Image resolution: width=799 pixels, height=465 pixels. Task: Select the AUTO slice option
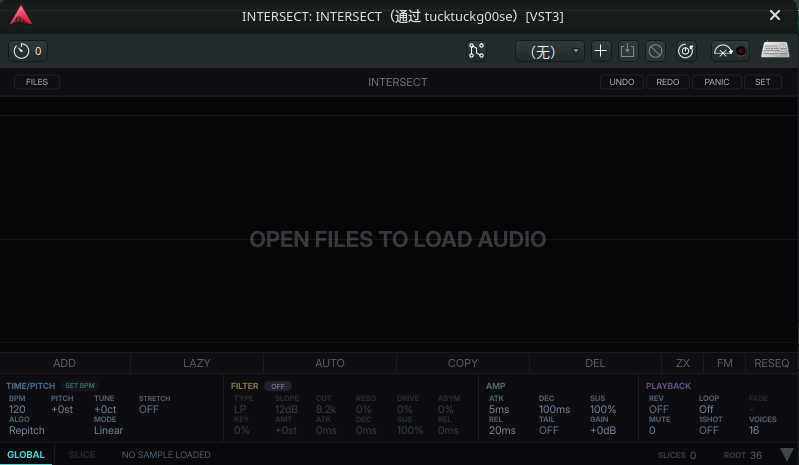pyautogui.click(x=330, y=363)
